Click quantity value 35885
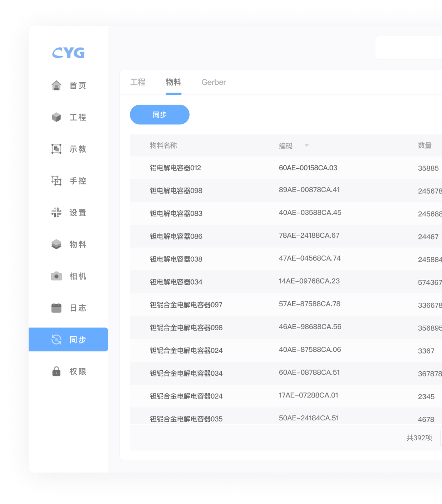442x504 pixels. [428, 168]
